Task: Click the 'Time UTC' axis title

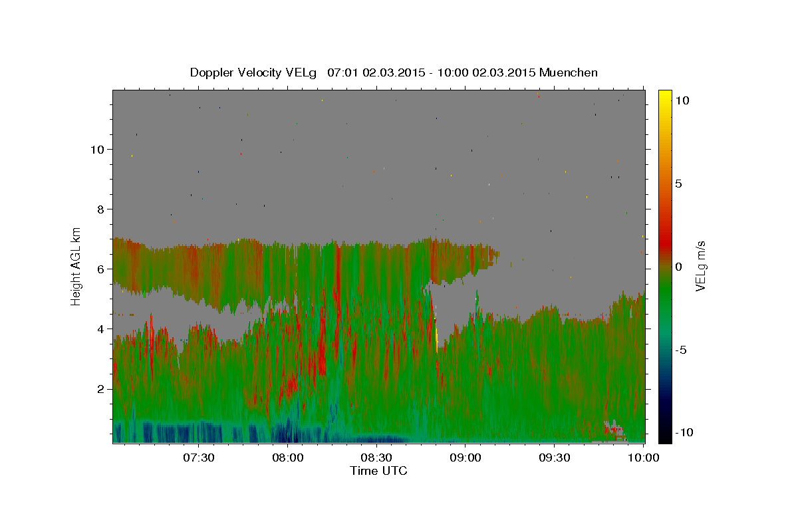Action: click(x=378, y=471)
